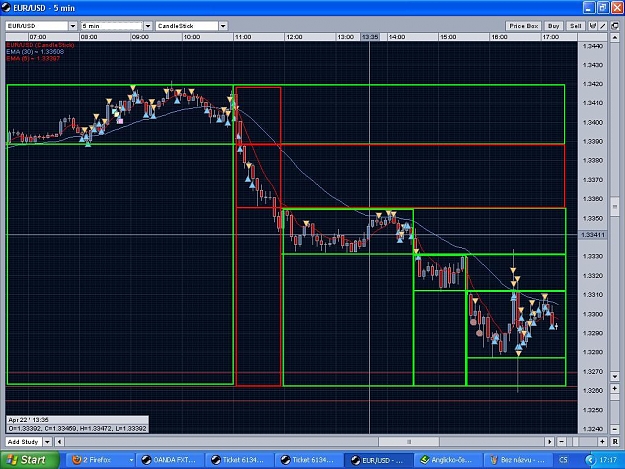Click the horizontal scroll right arrow
The height and width of the screenshot is (469, 625).
click(550, 442)
